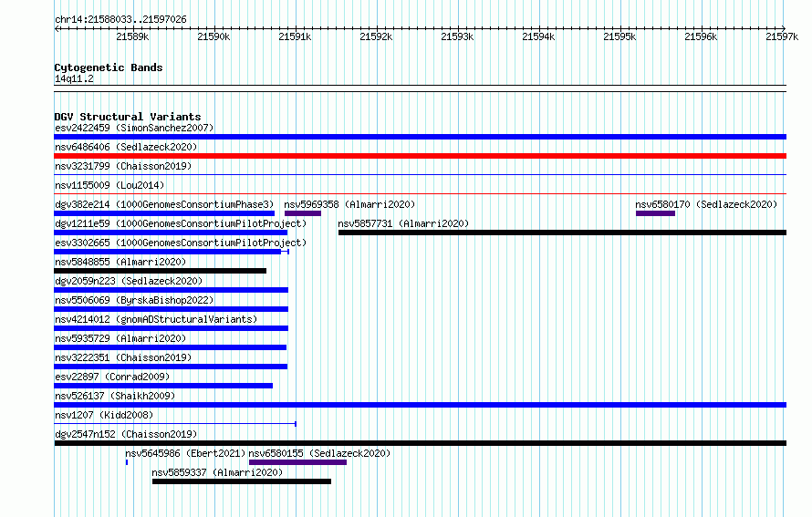The image size is (812, 517).
Task: Select the 14q11.2 band label
Action: (74, 78)
